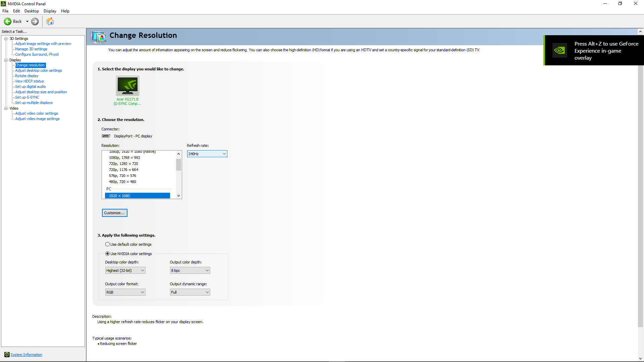The height and width of the screenshot is (362, 644).
Task: Open Set up G-SYNC
Action: point(27,97)
